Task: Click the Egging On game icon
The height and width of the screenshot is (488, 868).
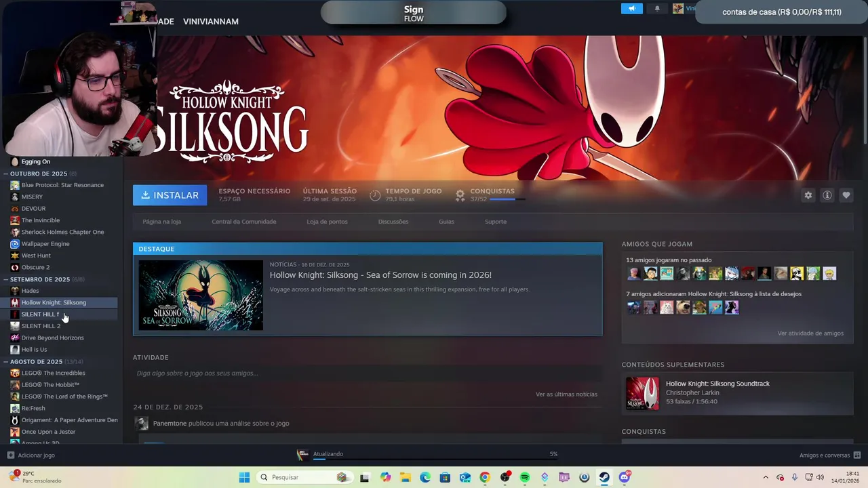Action: pyautogui.click(x=15, y=162)
